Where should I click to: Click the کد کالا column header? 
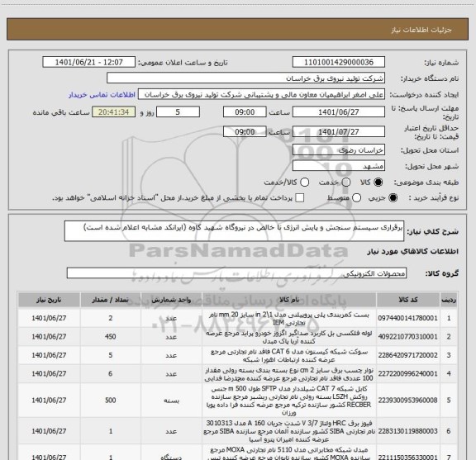[x=408, y=300]
